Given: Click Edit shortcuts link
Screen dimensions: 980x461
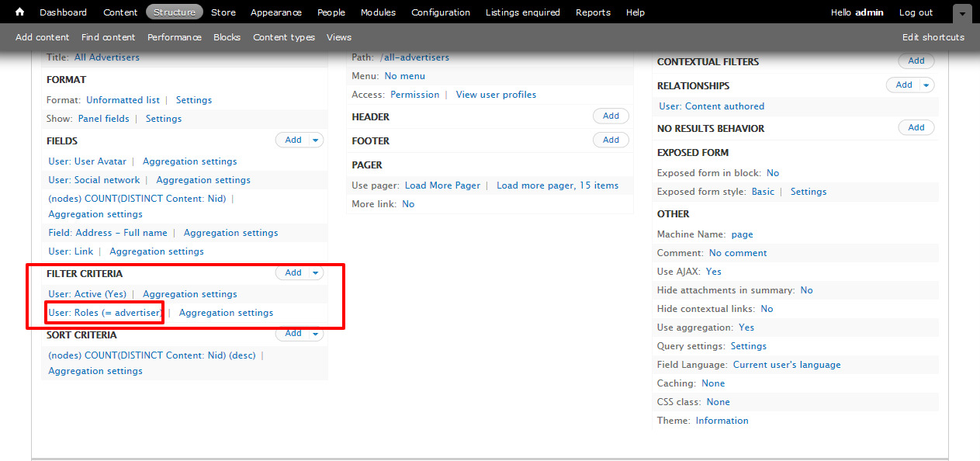Looking at the screenshot, I should click(x=933, y=37).
